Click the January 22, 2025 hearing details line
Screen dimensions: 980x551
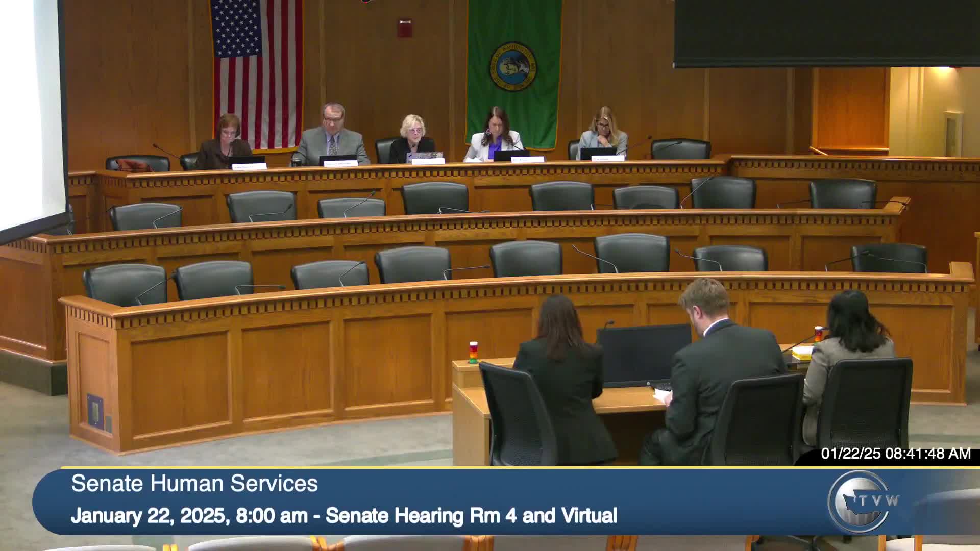[344, 516]
